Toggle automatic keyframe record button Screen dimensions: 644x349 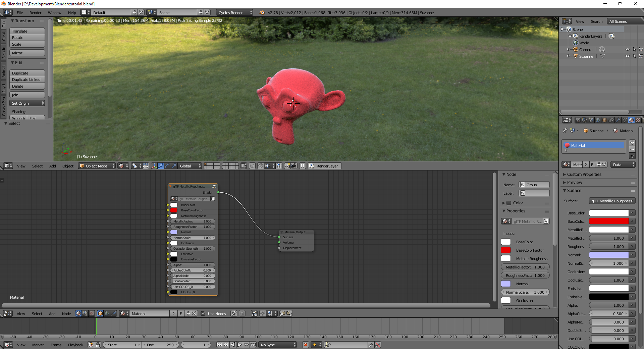(305, 345)
